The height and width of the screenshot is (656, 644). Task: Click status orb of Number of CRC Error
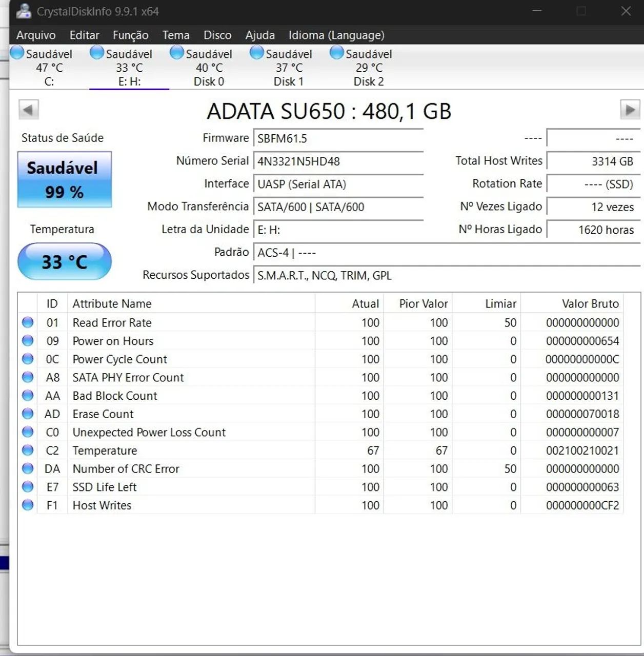(28, 468)
